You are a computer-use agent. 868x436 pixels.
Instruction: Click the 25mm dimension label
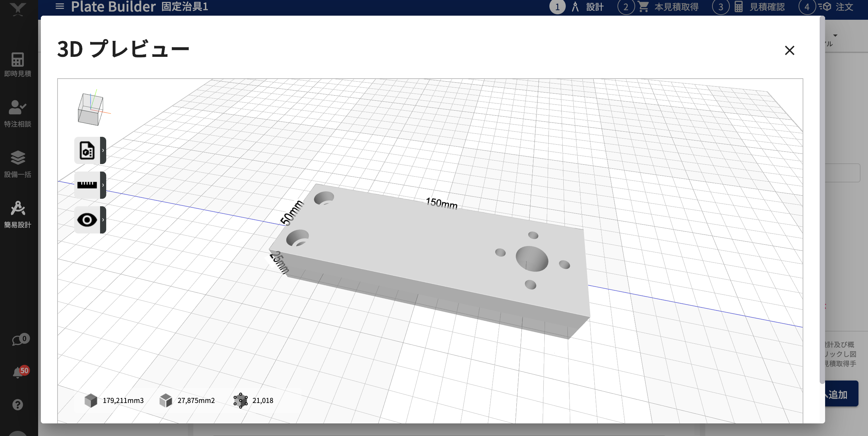[279, 262]
